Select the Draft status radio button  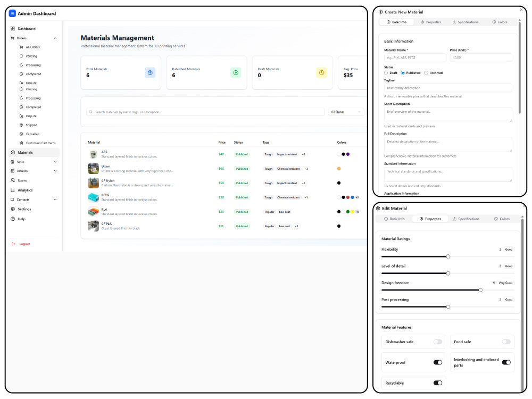[x=386, y=73]
